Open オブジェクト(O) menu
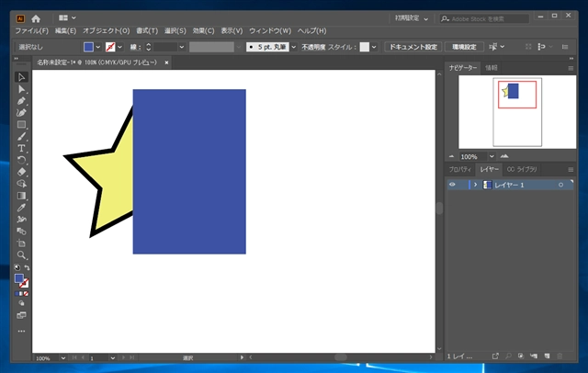The width and height of the screenshot is (588, 373). (107, 30)
